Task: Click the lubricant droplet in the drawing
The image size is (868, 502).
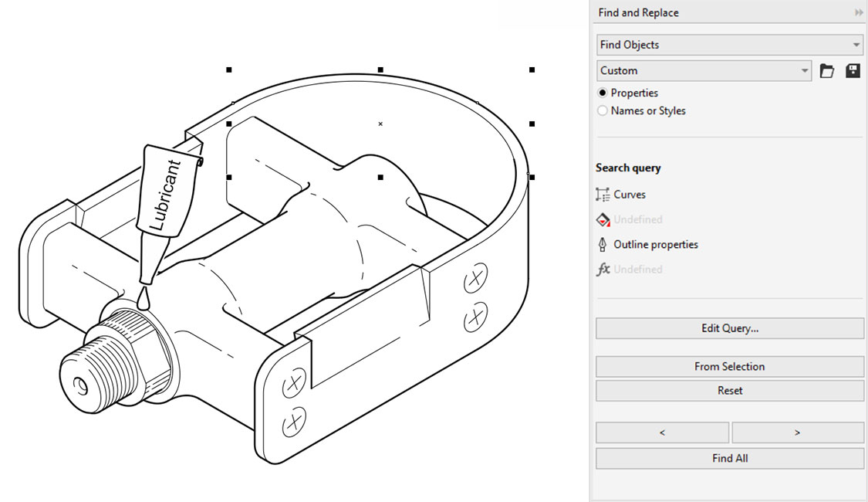Action: click(144, 298)
